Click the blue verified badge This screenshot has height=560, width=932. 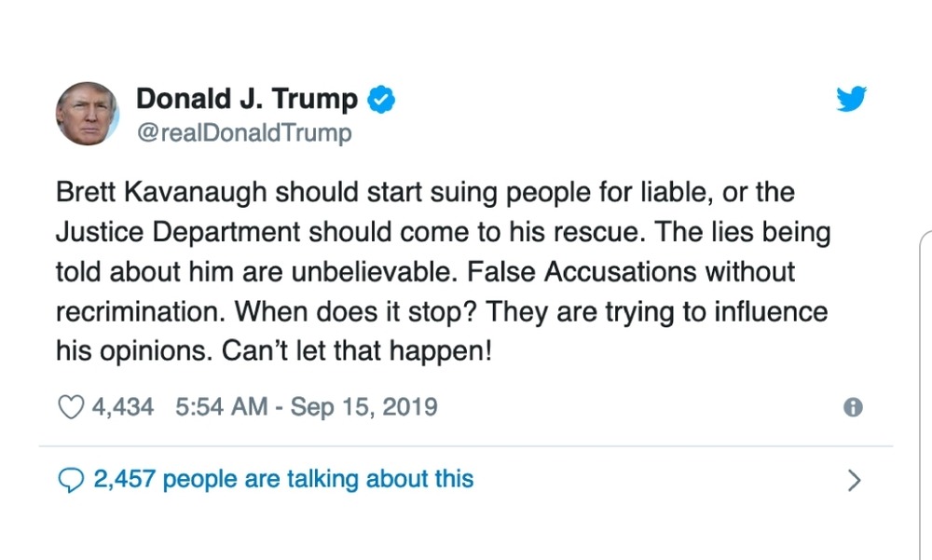[x=381, y=99]
